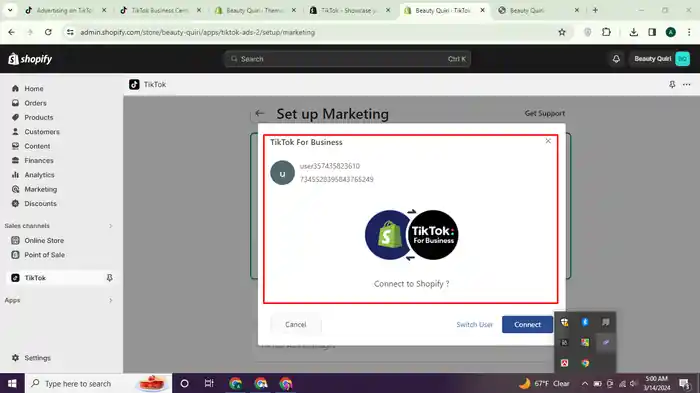
Task: Close the TikTok For Business dialog
Action: (x=548, y=141)
